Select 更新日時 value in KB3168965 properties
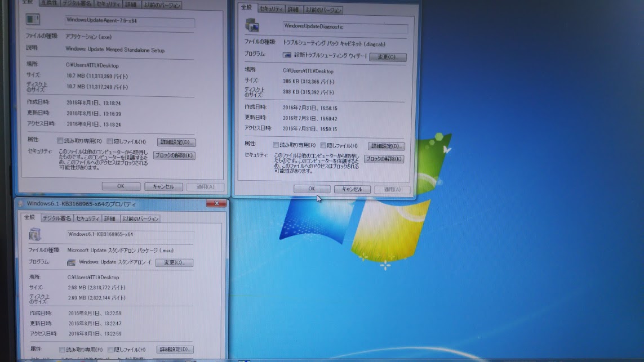The height and width of the screenshot is (362, 644). [95, 323]
